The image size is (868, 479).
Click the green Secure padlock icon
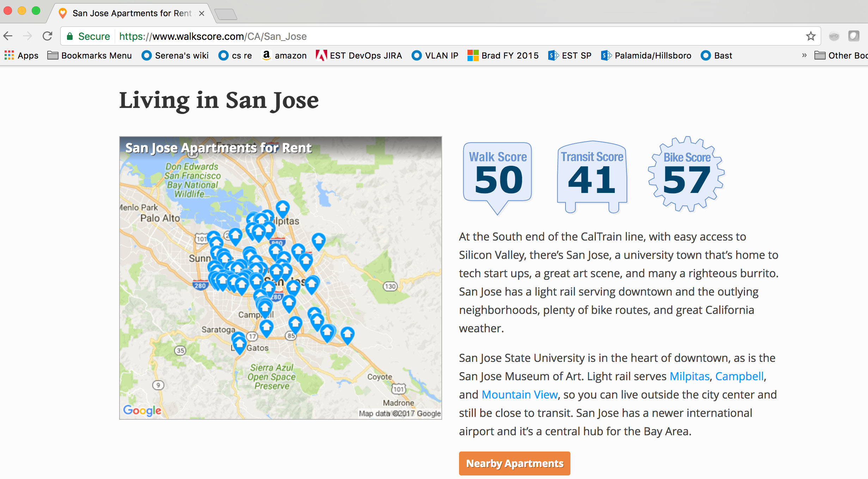(x=70, y=36)
